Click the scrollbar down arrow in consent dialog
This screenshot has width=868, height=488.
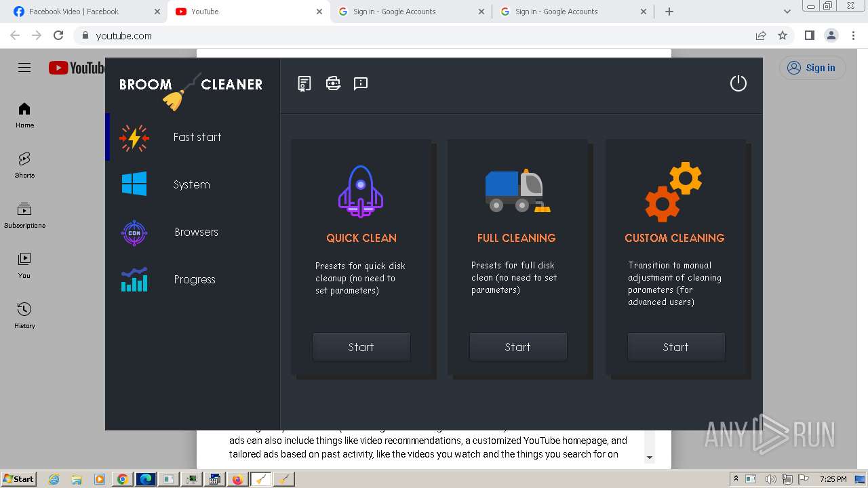click(x=649, y=457)
